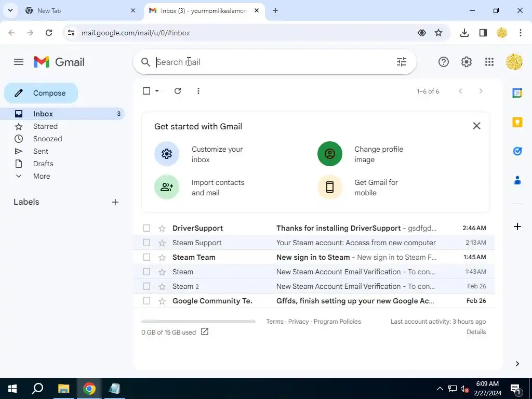Toggle Chrome side panel icon
This screenshot has height=399, width=532.
coord(483,33)
